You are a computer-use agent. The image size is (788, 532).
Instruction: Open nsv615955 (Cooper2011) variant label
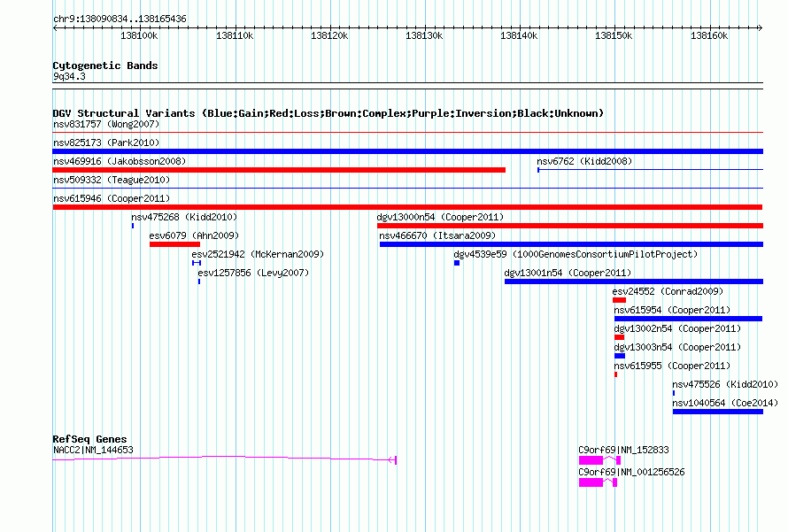672,366
